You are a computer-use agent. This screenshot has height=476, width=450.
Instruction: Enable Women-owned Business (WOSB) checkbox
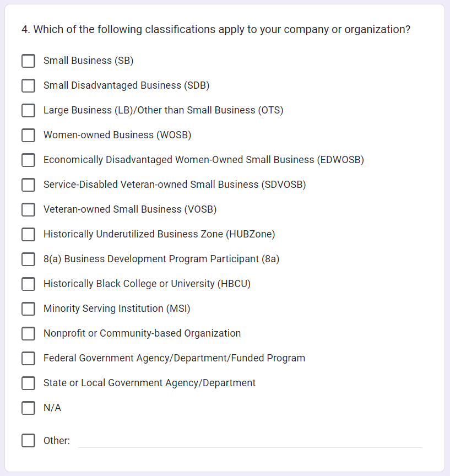click(28, 135)
